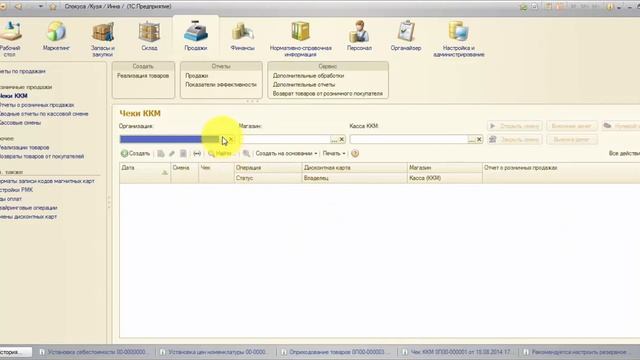This screenshot has width=640, height=360.
Task: Open the Рабочий стол section
Action: pyautogui.click(x=10, y=39)
